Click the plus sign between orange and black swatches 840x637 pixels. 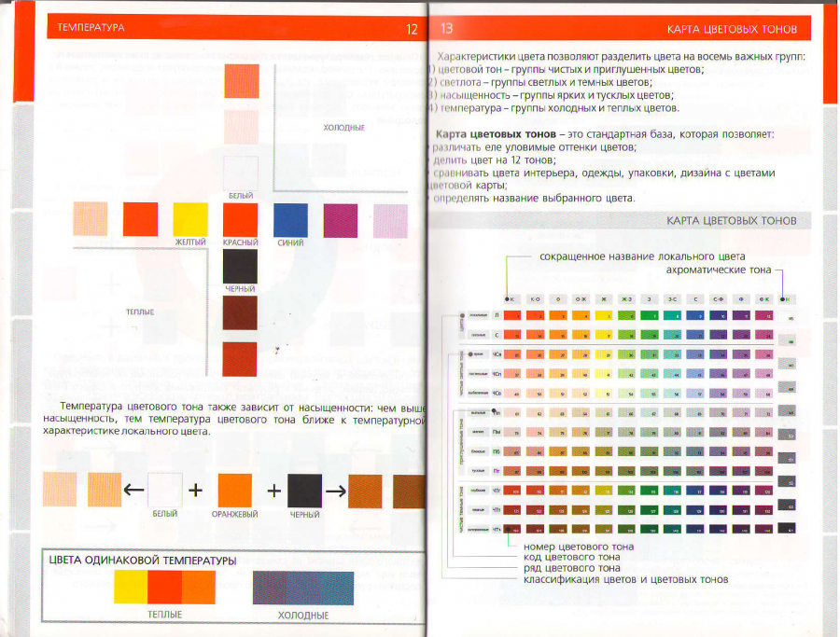tap(273, 491)
